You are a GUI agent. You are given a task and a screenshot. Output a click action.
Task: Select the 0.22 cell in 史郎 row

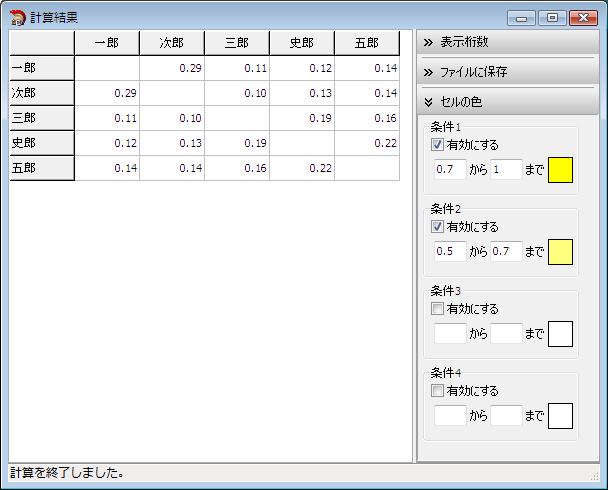pyautogui.click(x=366, y=143)
